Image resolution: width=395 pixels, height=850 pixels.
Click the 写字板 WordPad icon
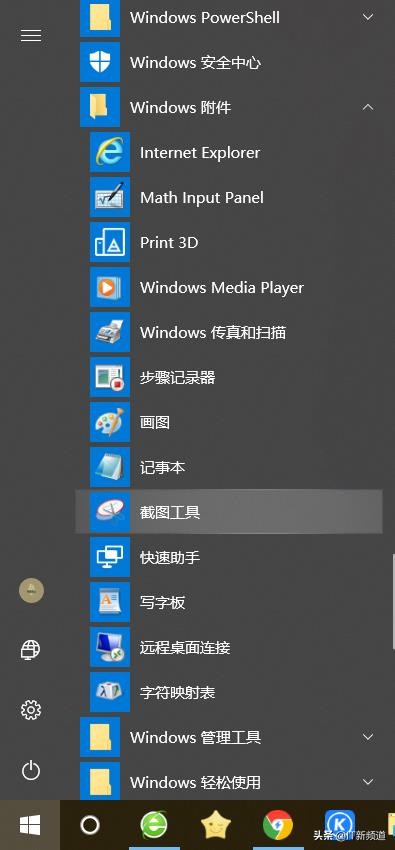click(x=110, y=602)
